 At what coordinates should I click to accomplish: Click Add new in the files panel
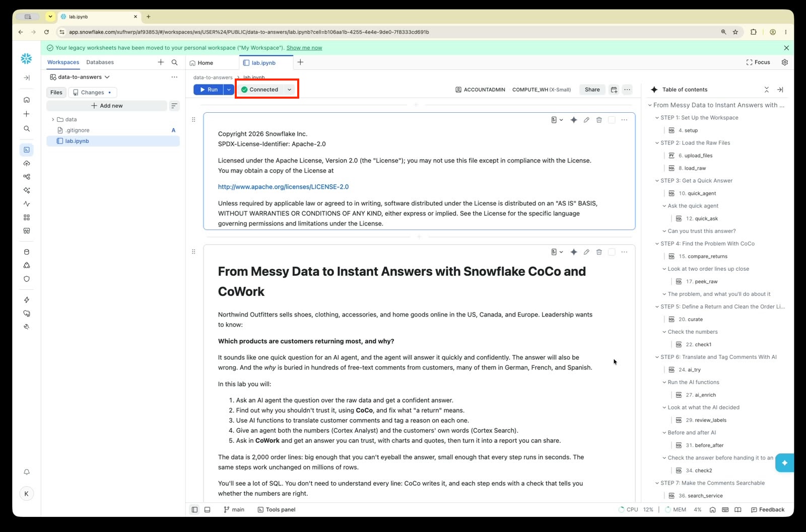point(107,106)
